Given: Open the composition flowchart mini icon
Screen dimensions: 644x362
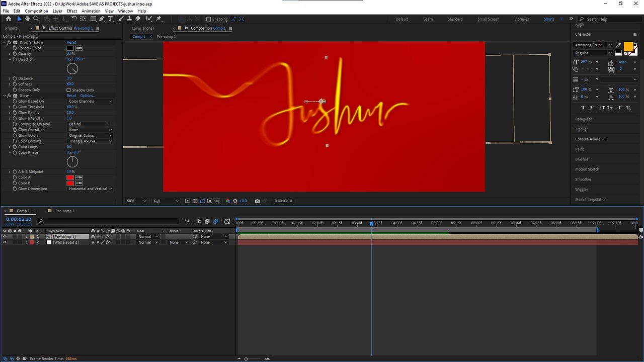Looking at the screenshot, I should [187, 221].
